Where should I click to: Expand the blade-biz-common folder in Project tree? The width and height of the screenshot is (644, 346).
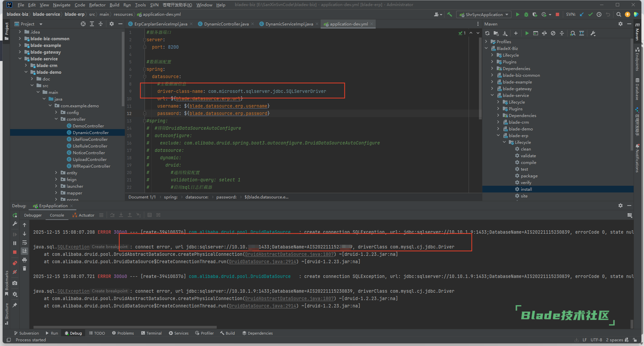pos(20,39)
